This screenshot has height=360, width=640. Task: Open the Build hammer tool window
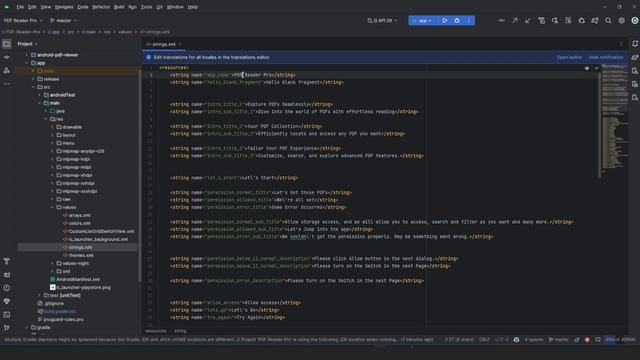pyautogui.click(x=7, y=261)
